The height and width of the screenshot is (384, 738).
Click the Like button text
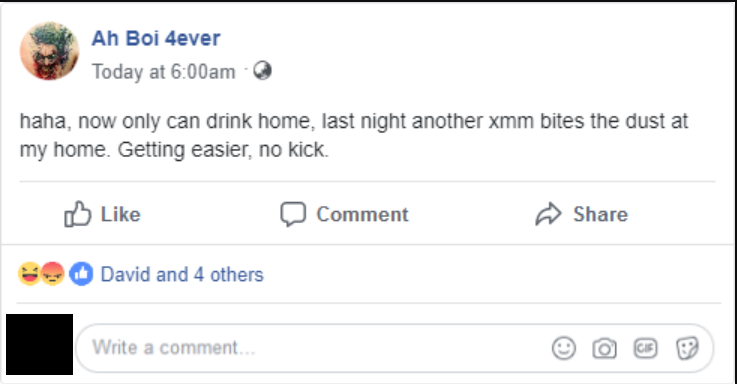point(120,215)
